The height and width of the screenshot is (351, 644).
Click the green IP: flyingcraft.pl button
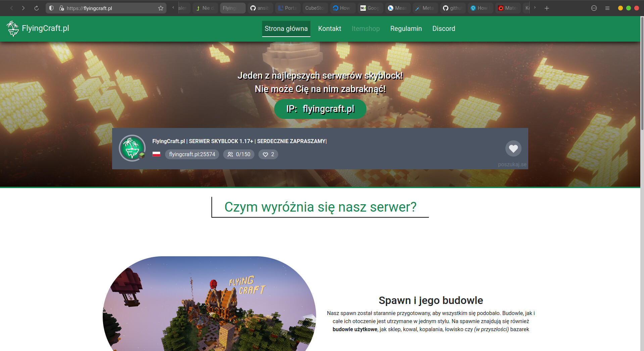(320, 109)
